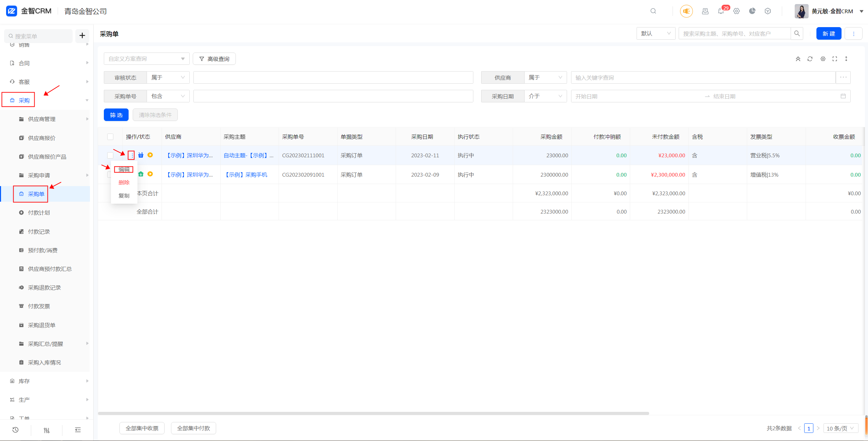Enter fullscreen using the expand icon
Screen dimensions: 868x441
point(835,59)
